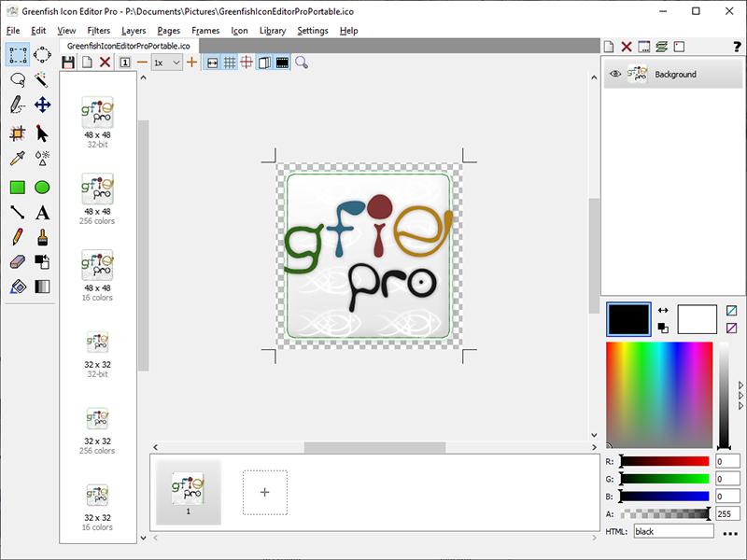Select the Magic Wand tool

[42, 80]
